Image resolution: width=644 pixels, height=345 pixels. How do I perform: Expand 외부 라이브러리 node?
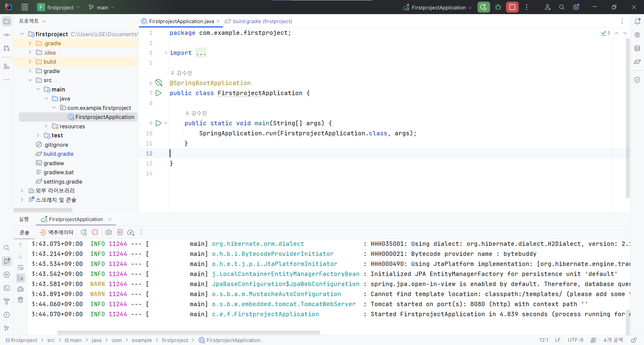(22, 191)
